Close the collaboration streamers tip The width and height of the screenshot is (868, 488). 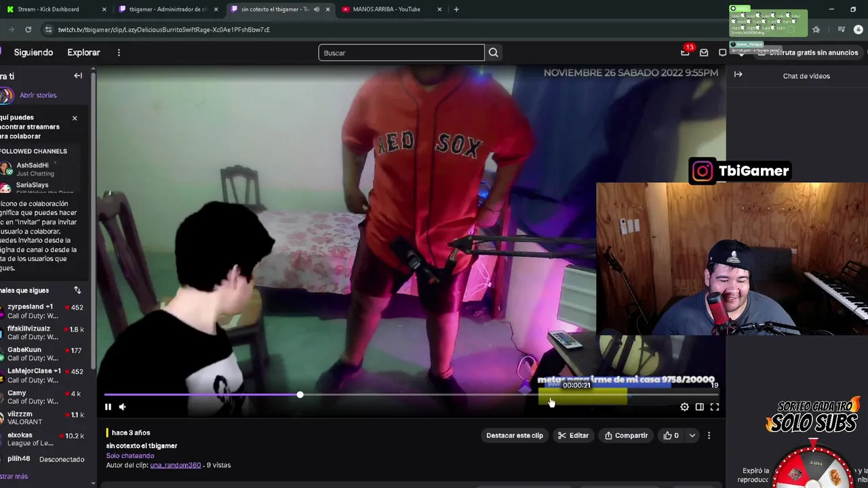(75, 118)
